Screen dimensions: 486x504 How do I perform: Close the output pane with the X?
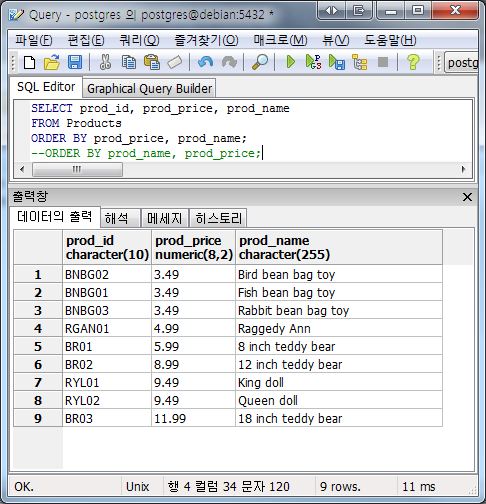467,197
